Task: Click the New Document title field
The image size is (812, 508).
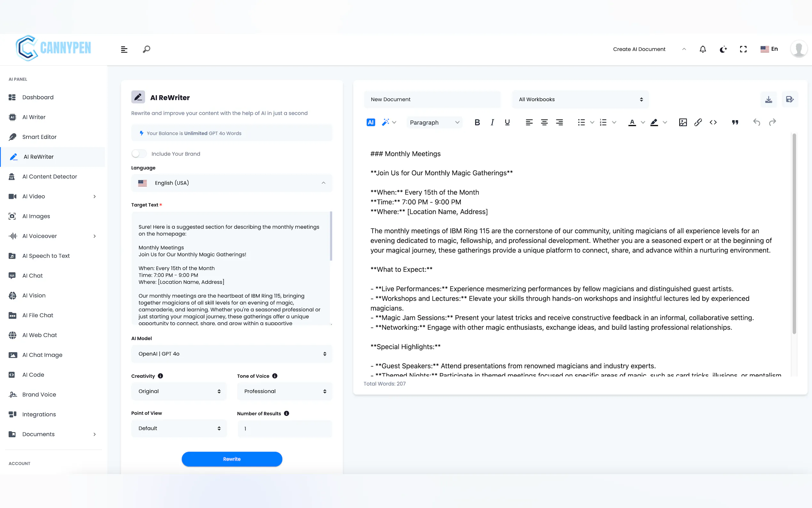Action: pos(432,99)
